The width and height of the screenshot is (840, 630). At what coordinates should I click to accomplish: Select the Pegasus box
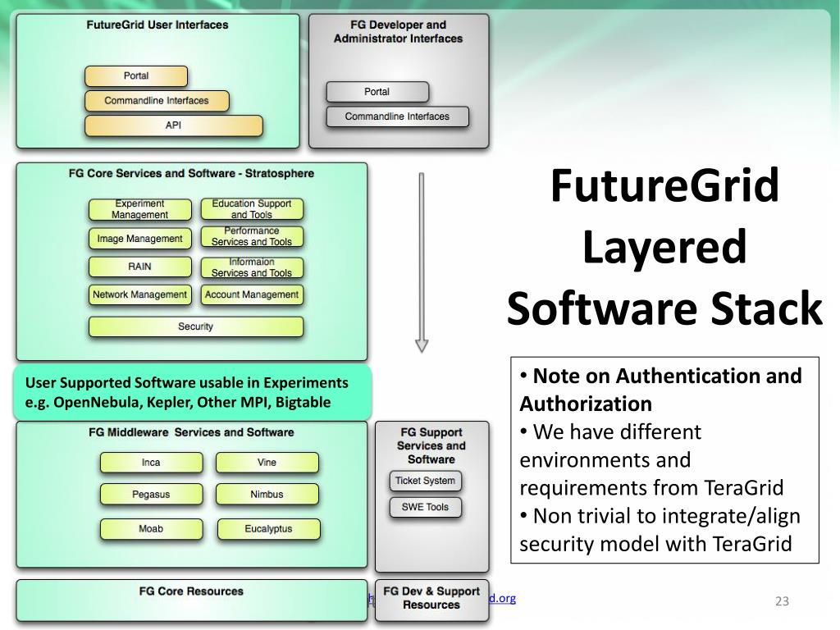[151, 495]
